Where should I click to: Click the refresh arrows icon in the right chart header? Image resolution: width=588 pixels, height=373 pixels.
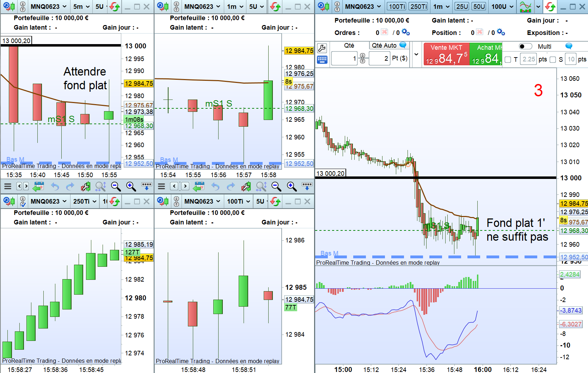tap(550, 7)
